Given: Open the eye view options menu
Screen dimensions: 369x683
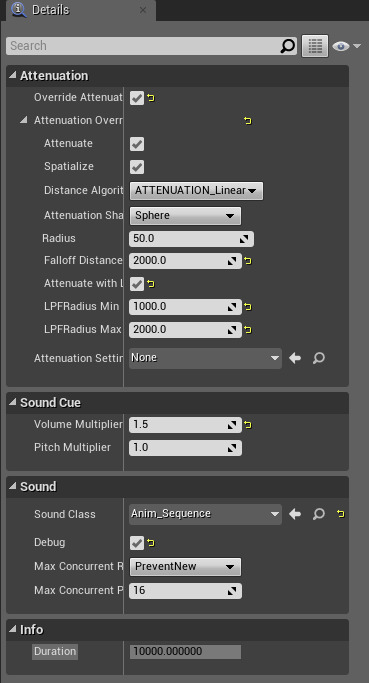Looking at the screenshot, I should pos(346,46).
